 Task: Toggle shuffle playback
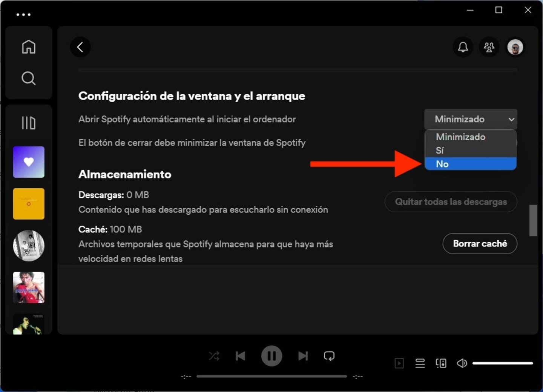coord(214,356)
